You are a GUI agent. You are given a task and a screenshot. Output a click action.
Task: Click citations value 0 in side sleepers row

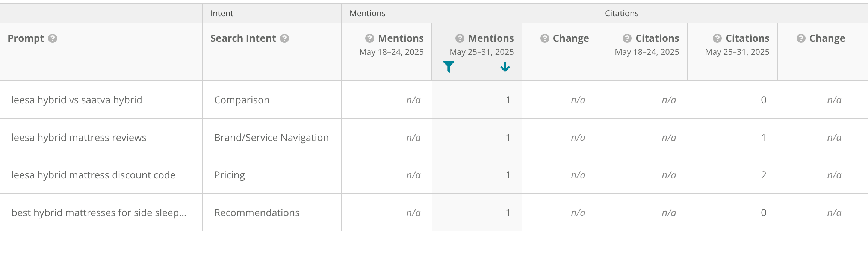tap(764, 213)
